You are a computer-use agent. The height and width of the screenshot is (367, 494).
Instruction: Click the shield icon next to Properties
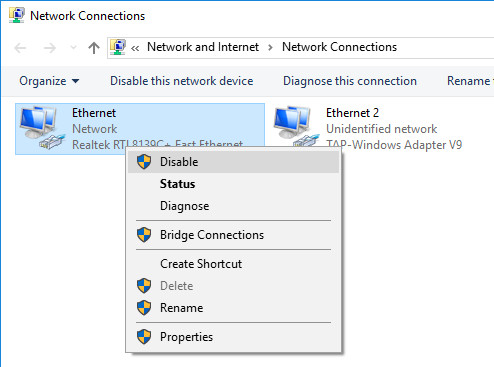coord(144,337)
